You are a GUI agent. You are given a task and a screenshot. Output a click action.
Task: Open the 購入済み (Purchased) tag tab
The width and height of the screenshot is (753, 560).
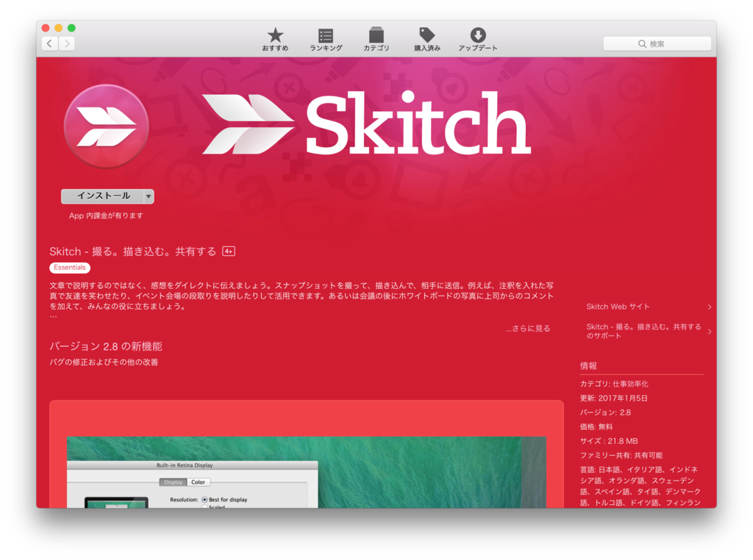[427, 40]
